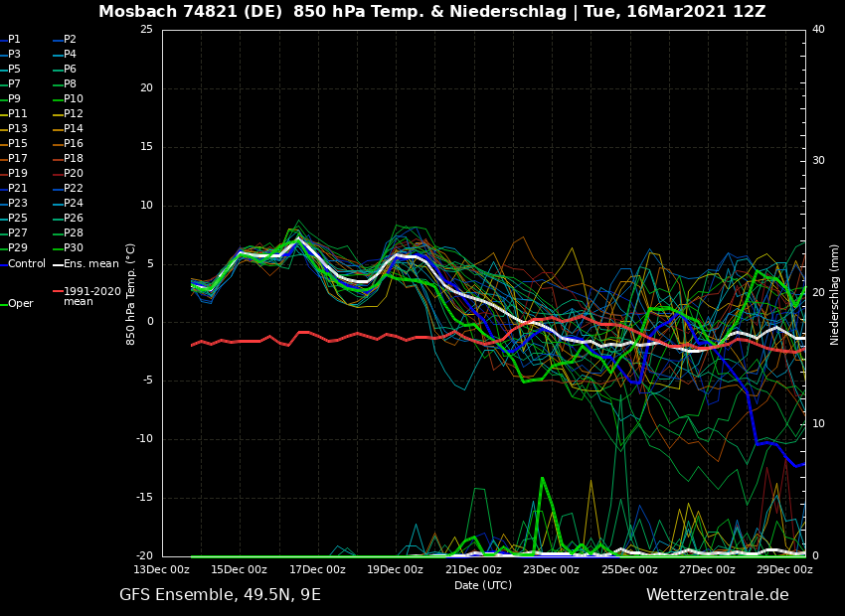Click the Date (UTC) axis label

[x=483, y=586]
